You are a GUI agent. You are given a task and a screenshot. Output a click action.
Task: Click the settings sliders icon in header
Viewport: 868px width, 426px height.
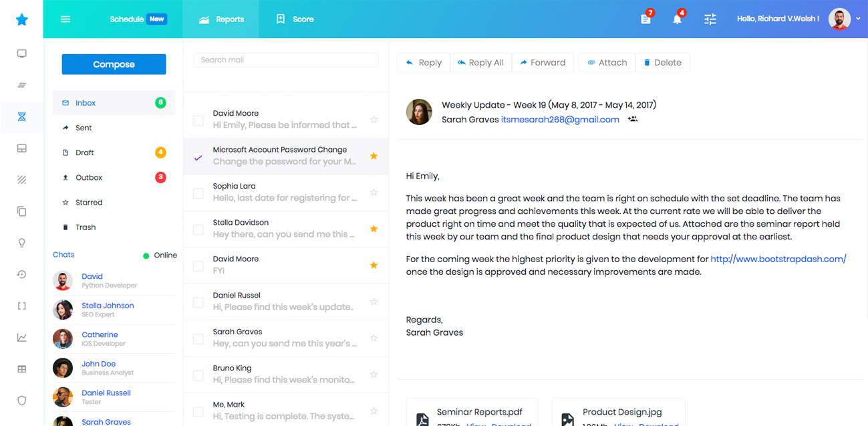[x=710, y=19]
